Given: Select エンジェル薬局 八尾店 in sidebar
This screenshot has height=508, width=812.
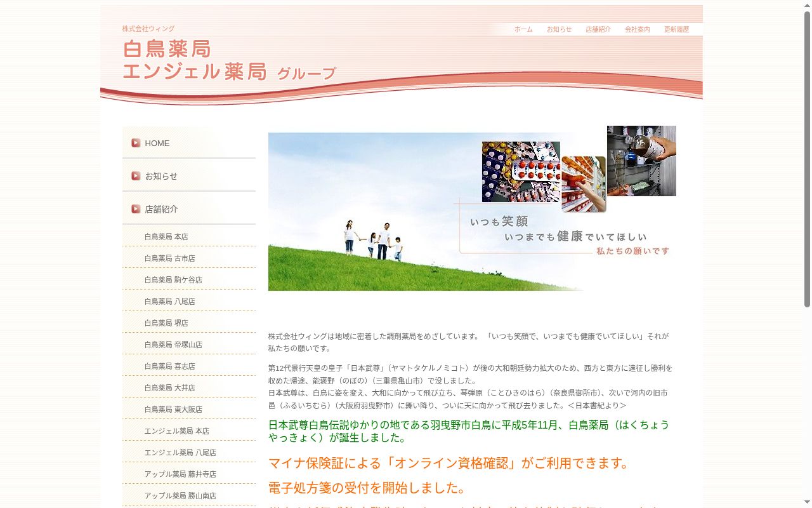Looking at the screenshot, I should [180, 453].
